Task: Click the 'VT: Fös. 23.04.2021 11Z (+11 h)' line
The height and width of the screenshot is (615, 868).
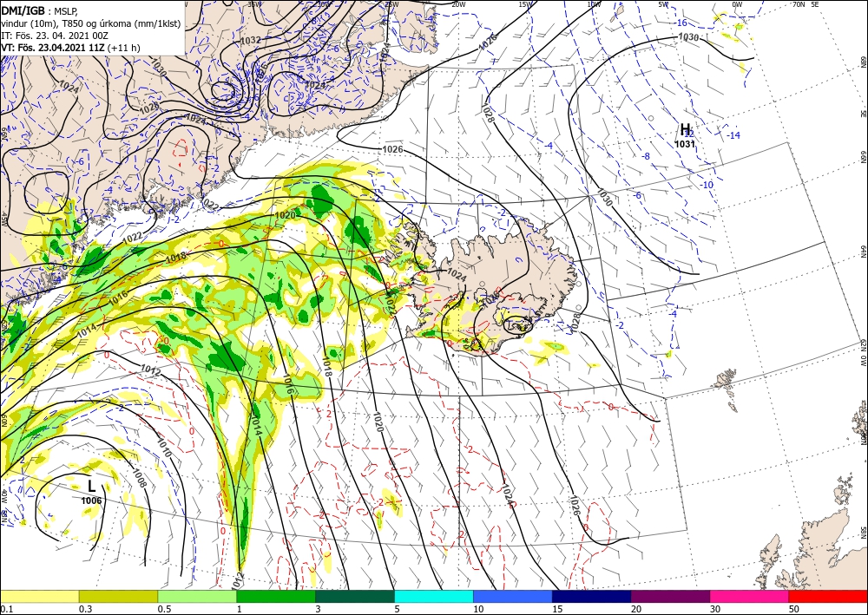Action: [70, 48]
